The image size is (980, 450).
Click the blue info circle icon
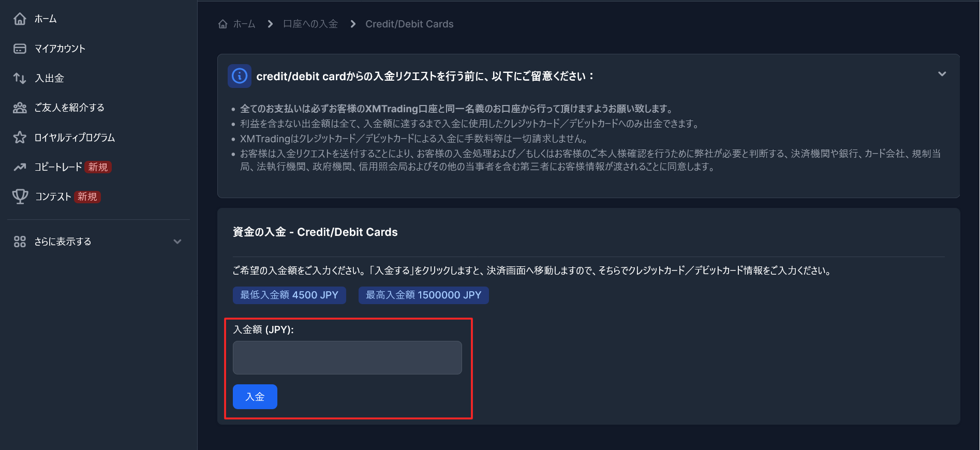pos(239,76)
